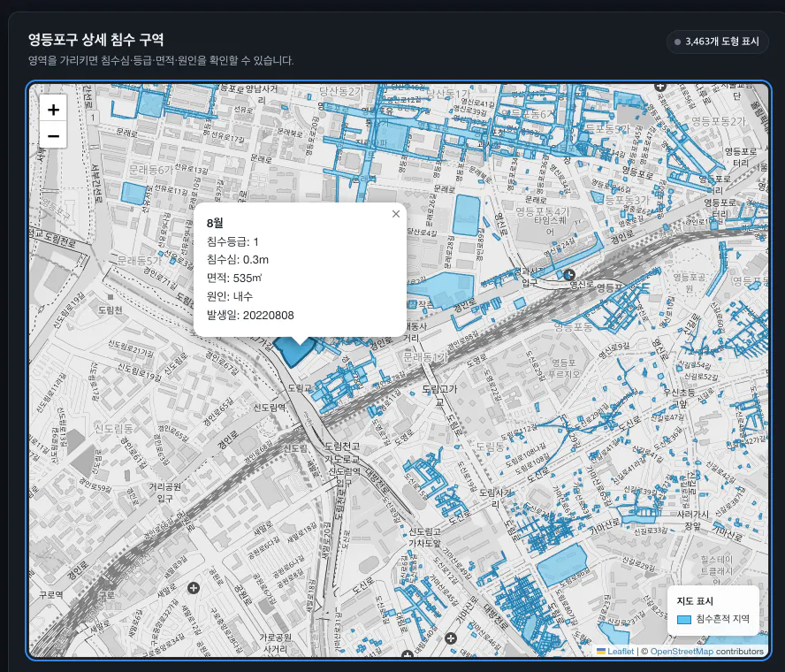Zoom in on the flood map

[x=53, y=109]
